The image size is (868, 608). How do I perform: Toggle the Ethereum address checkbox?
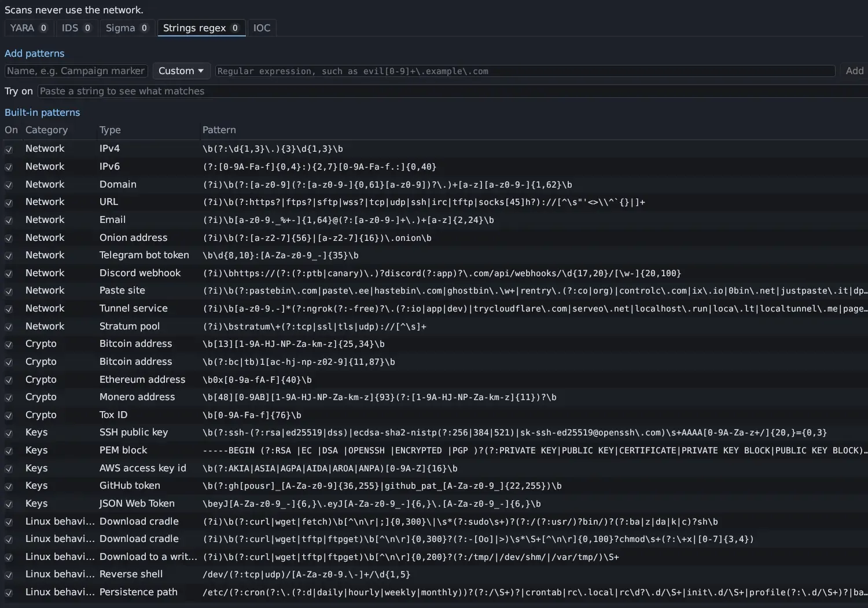click(9, 380)
